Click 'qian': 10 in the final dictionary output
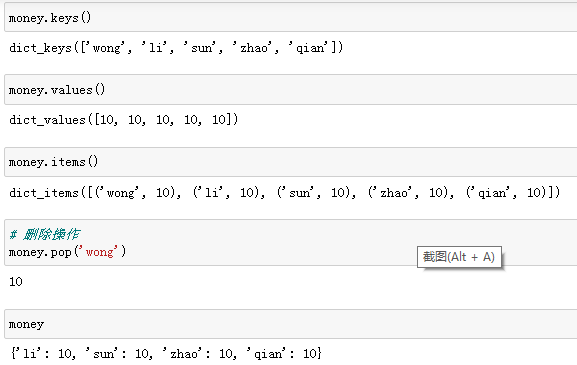The height and width of the screenshot is (365, 577). point(281,354)
